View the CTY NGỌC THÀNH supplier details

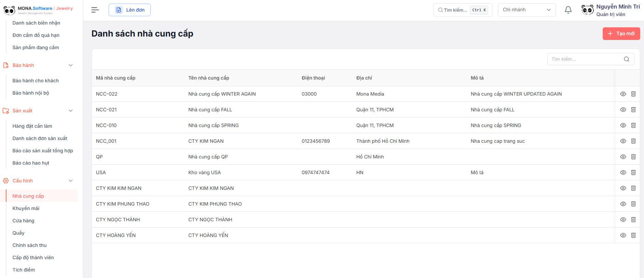(x=623, y=220)
